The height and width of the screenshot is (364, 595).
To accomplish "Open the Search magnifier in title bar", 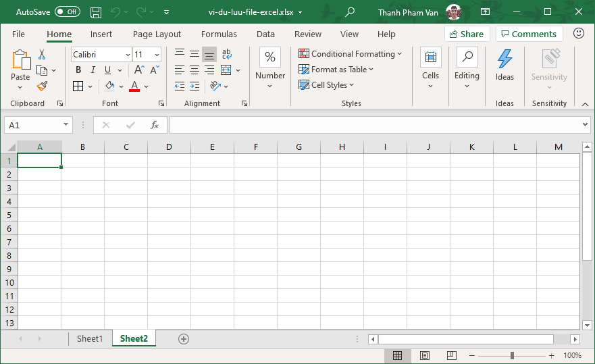I will (x=350, y=11).
